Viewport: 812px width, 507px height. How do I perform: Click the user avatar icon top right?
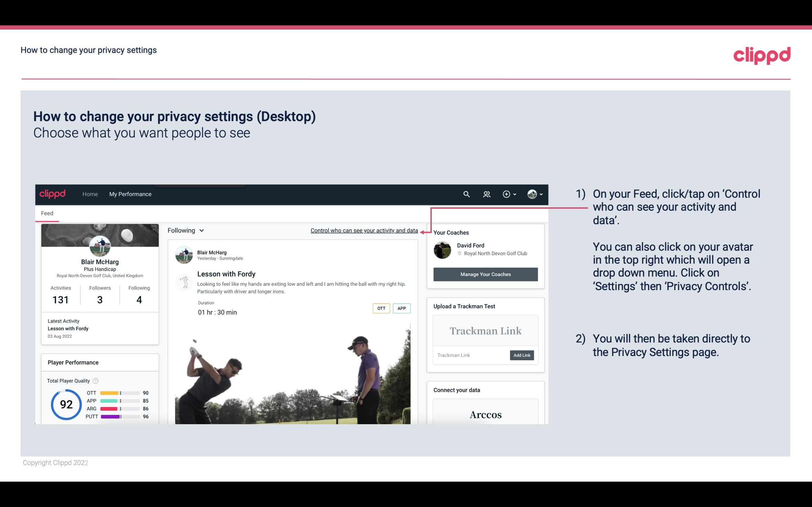click(x=532, y=193)
